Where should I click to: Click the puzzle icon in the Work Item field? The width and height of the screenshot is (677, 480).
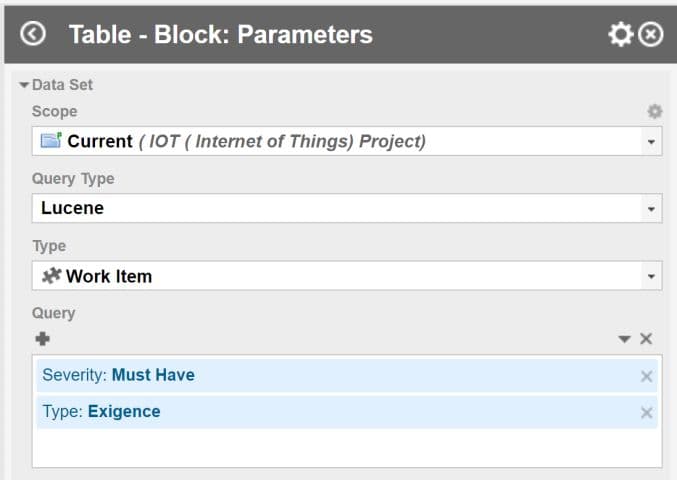point(51,276)
